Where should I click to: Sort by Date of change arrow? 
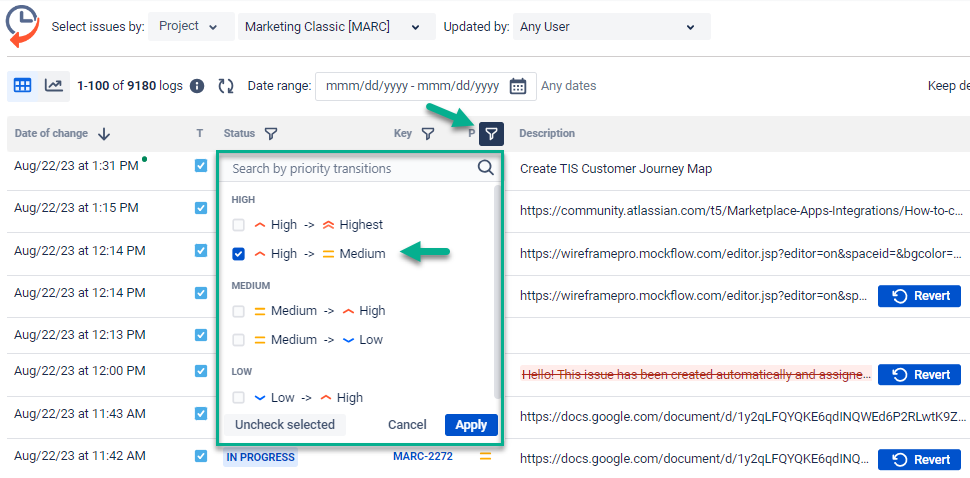(104, 134)
